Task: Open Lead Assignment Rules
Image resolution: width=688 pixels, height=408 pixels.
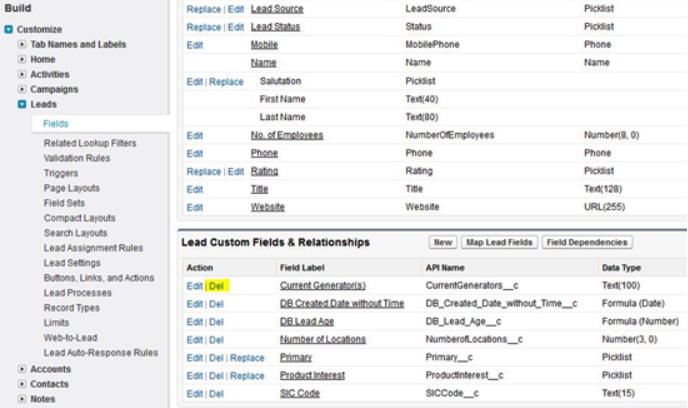Action: [93, 248]
